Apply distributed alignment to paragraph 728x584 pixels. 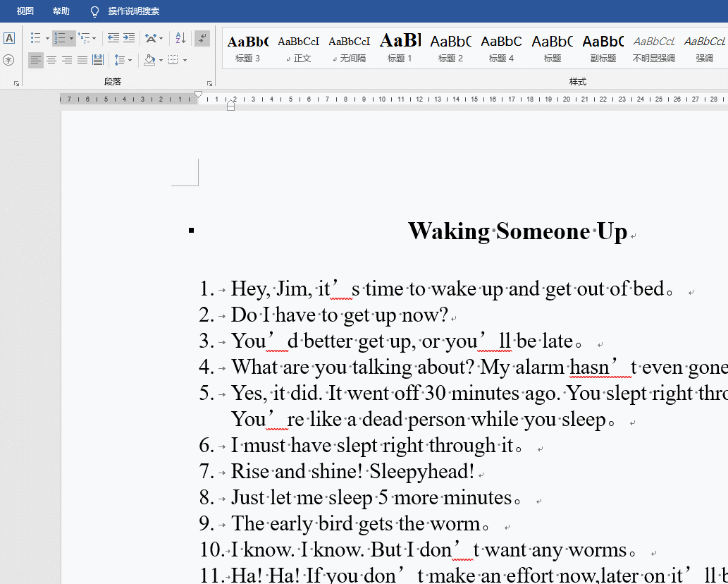[98, 60]
